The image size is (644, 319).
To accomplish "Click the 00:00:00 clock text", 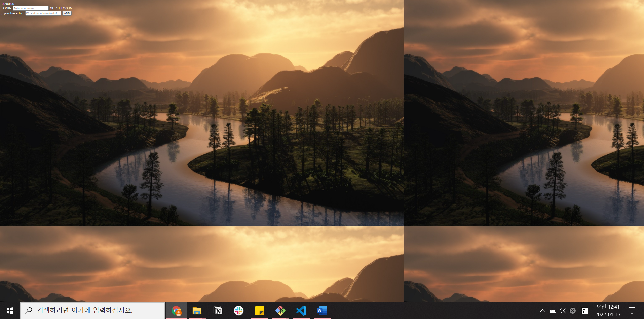I will [x=8, y=4].
